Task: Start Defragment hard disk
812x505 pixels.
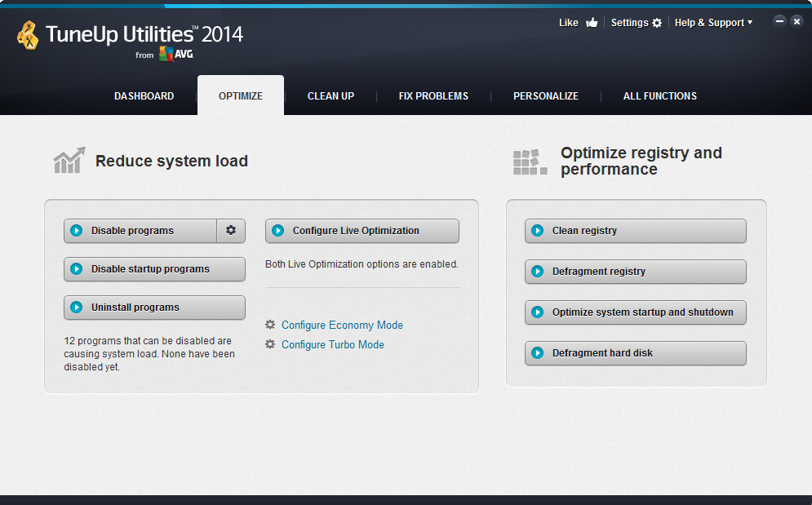Action: coord(636,352)
